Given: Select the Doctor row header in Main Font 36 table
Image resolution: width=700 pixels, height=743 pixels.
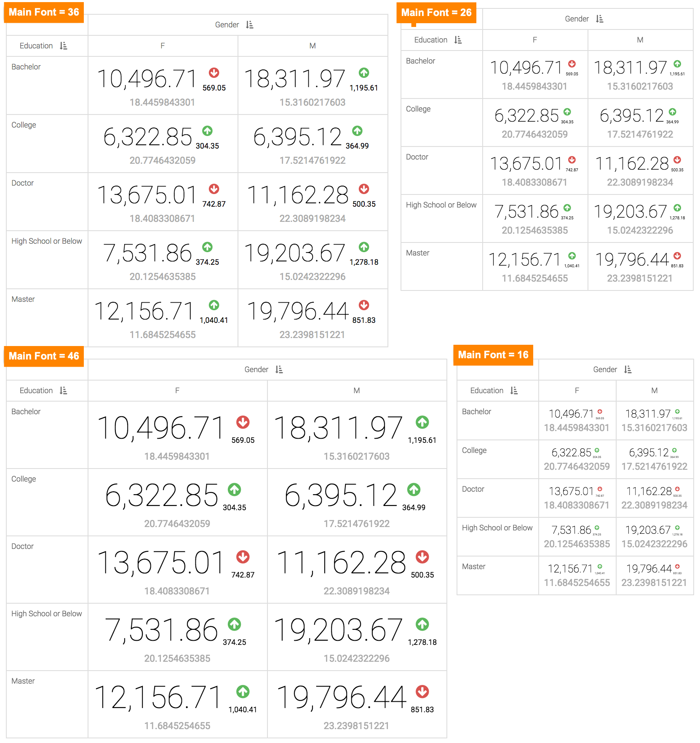Looking at the screenshot, I should [x=23, y=183].
